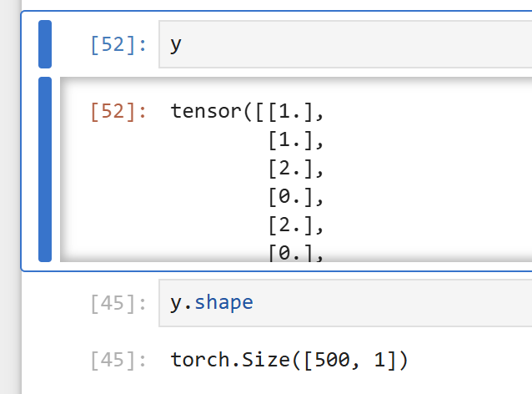
Task: Focus the y.shape code cell editor
Action: (345, 303)
